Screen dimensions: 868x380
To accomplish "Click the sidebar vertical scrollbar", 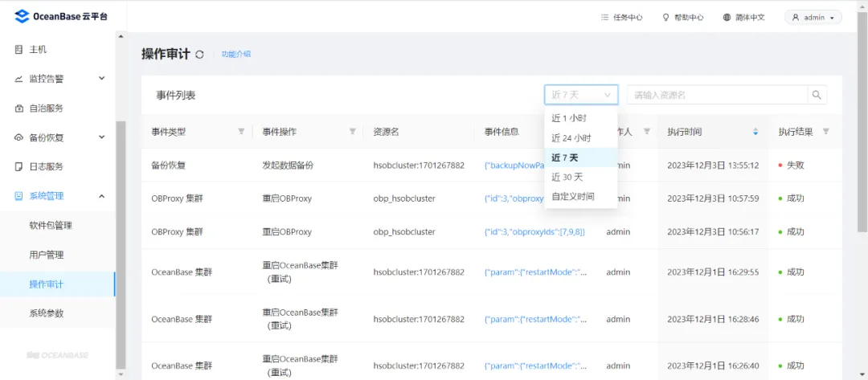I will tap(121, 241).
